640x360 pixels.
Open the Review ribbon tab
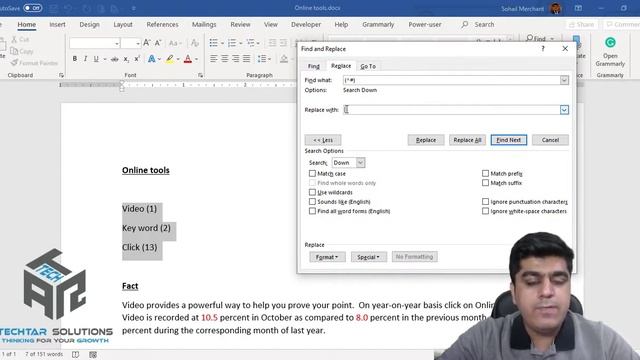click(x=240, y=24)
